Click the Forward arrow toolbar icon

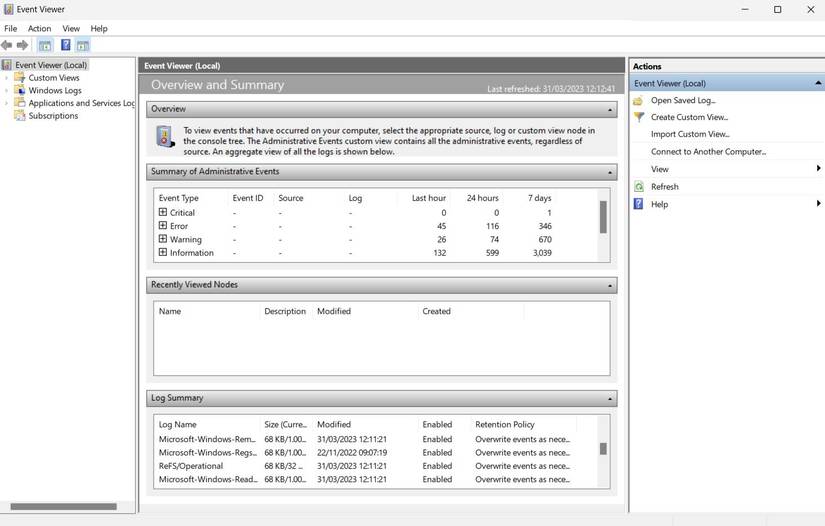[23, 45]
